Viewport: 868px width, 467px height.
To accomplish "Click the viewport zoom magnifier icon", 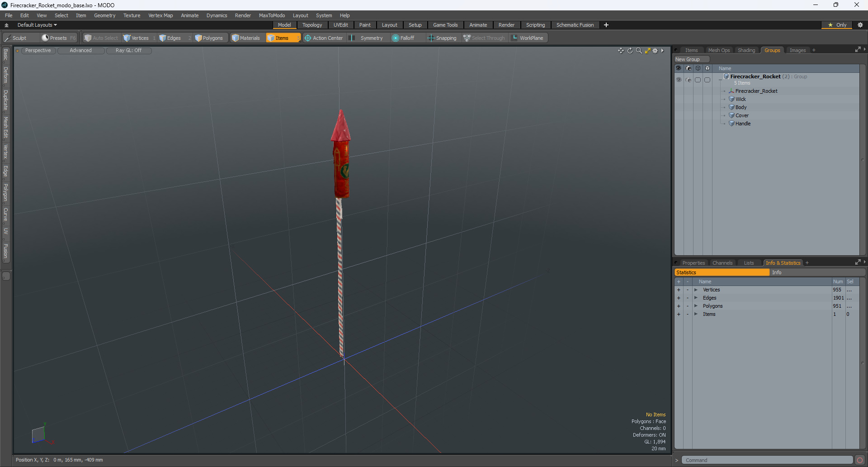I will coord(639,51).
